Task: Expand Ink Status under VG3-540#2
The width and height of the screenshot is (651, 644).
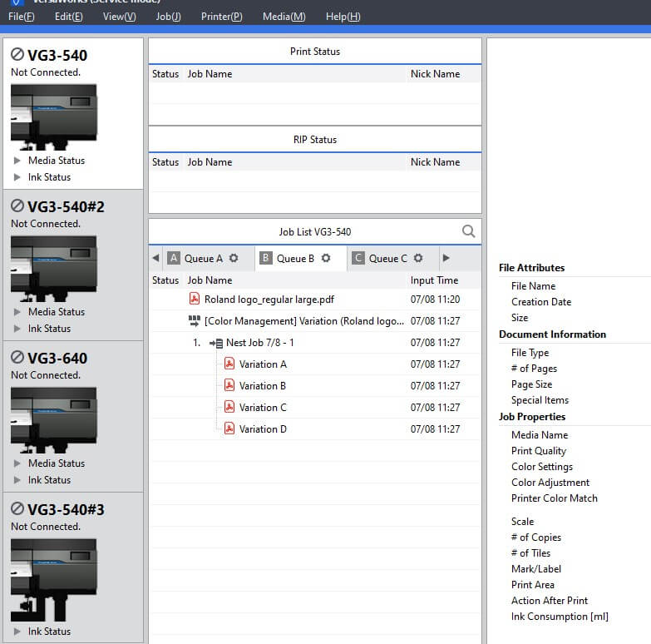Action: coord(17,328)
